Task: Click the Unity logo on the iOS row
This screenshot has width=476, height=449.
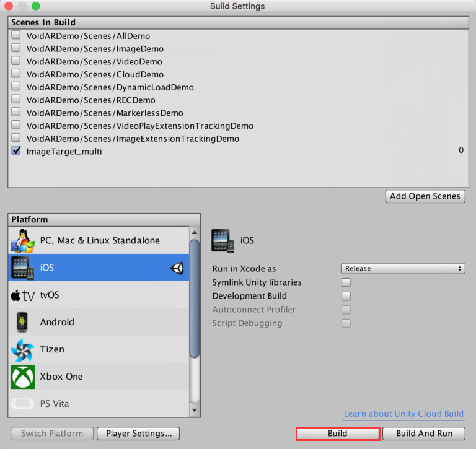Action: pos(177,268)
